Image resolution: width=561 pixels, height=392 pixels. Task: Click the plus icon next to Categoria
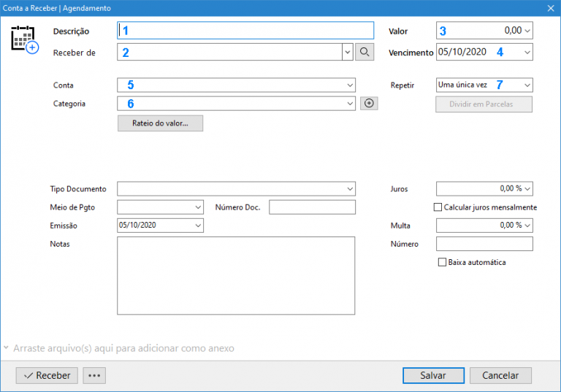tap(369, 104)
